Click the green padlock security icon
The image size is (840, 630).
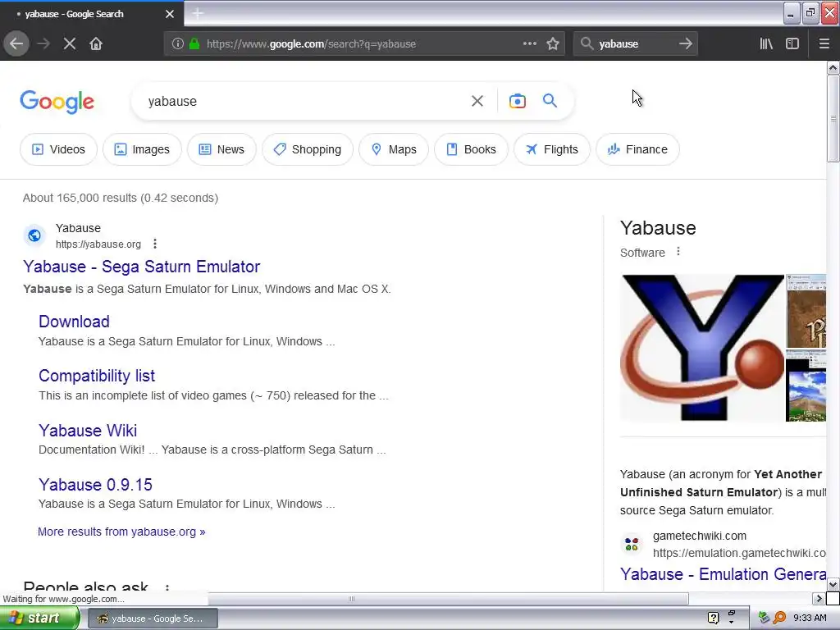(x=194, y=44)
